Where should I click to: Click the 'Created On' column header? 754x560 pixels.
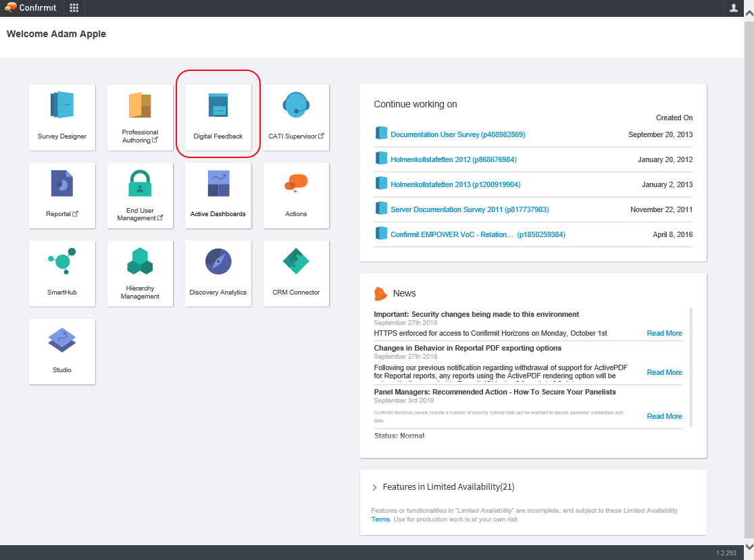pyautogui.click(x=674, y=118)
